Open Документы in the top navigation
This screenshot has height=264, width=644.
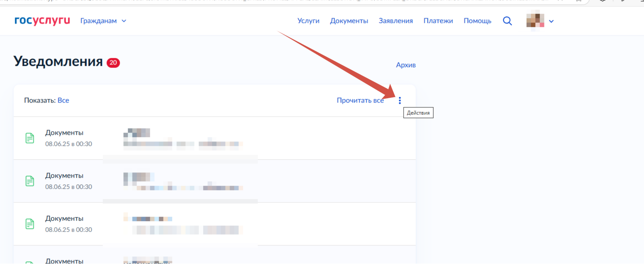click(349, 21)
